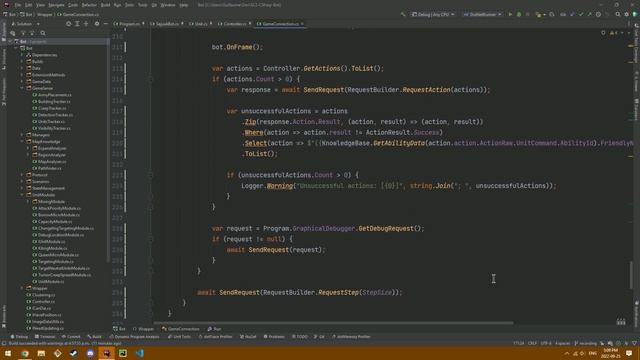
Task: Open File Explorer from taskbar
Action: 41,353
